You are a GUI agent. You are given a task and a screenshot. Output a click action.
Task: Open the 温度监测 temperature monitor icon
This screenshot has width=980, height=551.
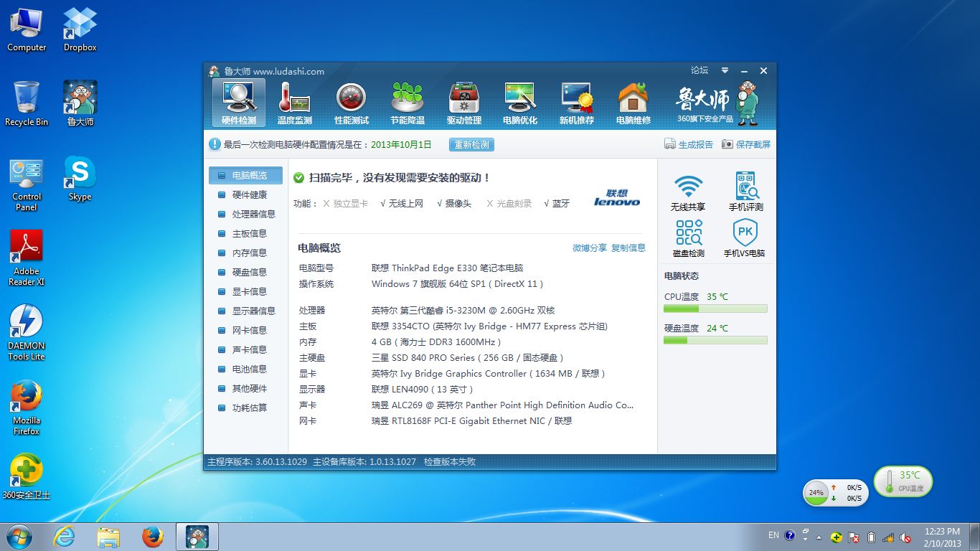[x=294, y=103]
